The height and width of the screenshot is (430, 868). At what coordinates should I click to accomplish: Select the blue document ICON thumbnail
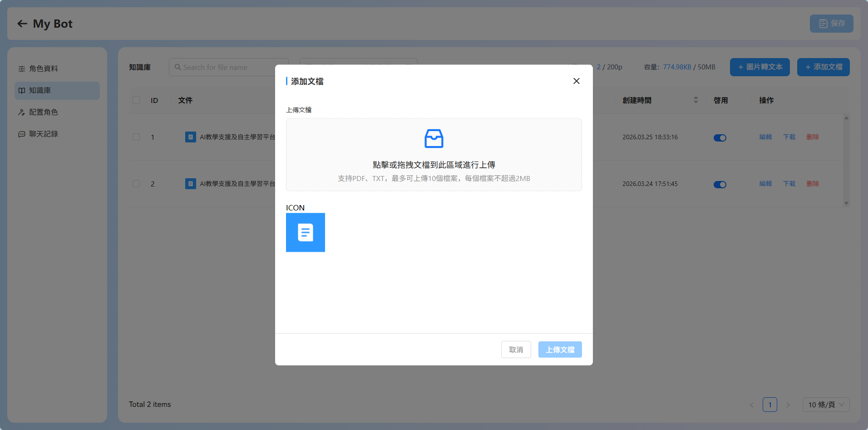click(306, 232)
